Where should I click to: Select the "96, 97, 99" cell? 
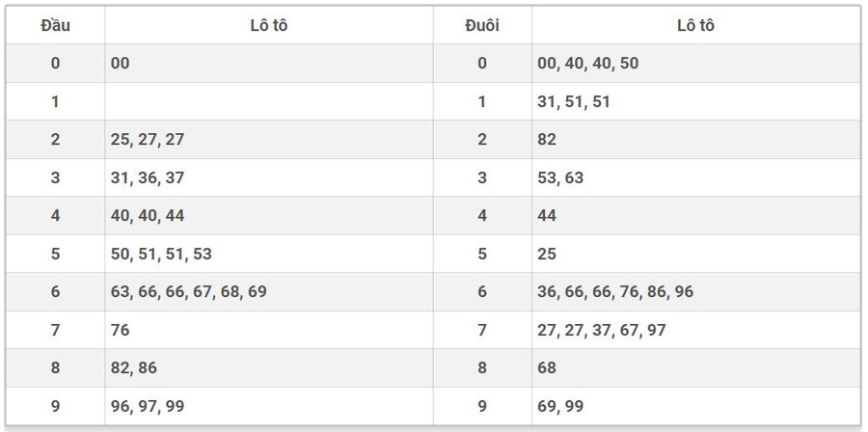(x=148, y=406)
